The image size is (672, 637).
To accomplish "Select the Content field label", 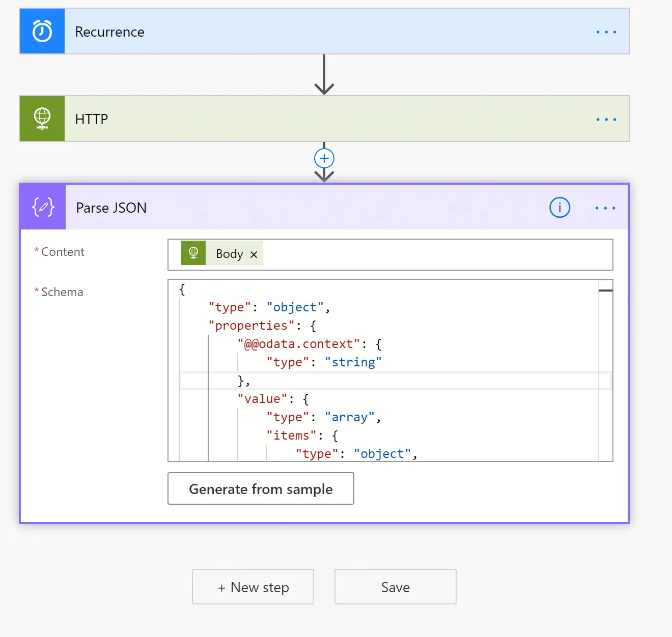I will tap(62, 252).
